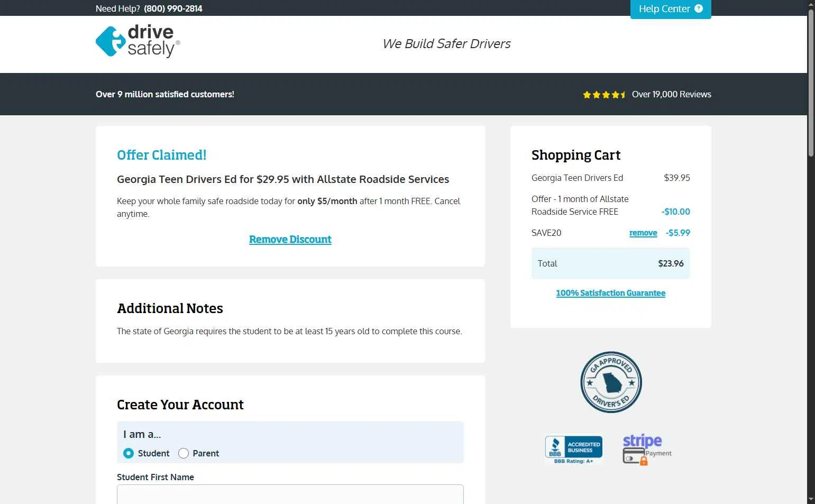
Task: Click the page vertical scrollbar thumb
Action: [811, 83]
